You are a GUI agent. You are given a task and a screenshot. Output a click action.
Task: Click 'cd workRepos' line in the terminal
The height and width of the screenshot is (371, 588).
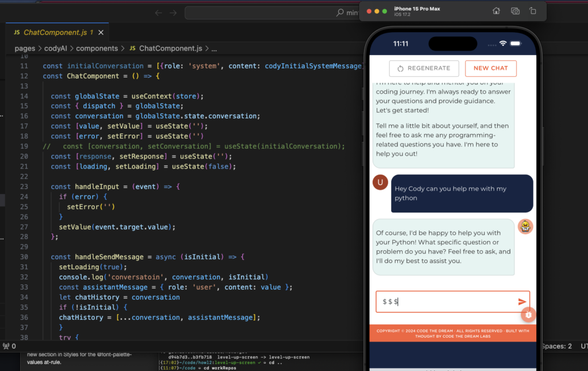pos(220,368)
